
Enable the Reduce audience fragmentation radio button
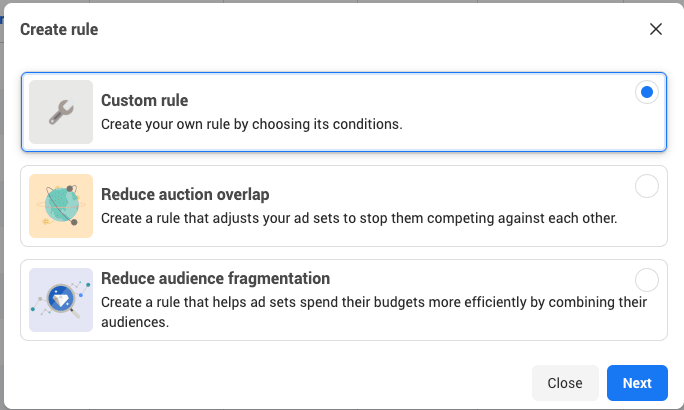coord(646,280)
